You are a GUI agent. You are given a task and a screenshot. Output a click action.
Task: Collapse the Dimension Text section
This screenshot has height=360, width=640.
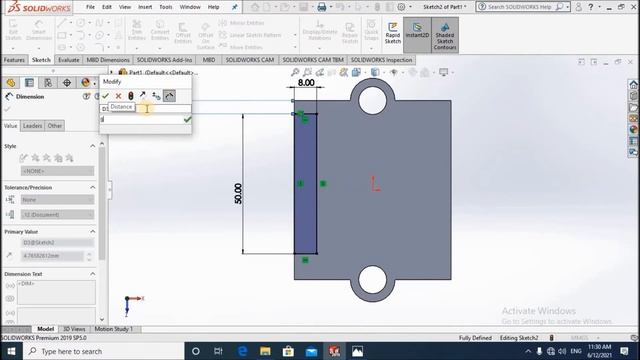(x=93, y=274)
